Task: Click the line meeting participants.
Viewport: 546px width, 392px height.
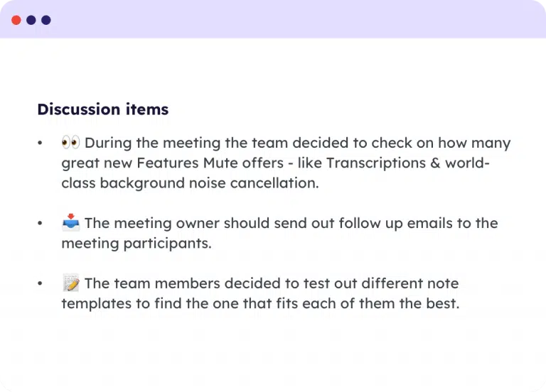Action: coord(136,244)
